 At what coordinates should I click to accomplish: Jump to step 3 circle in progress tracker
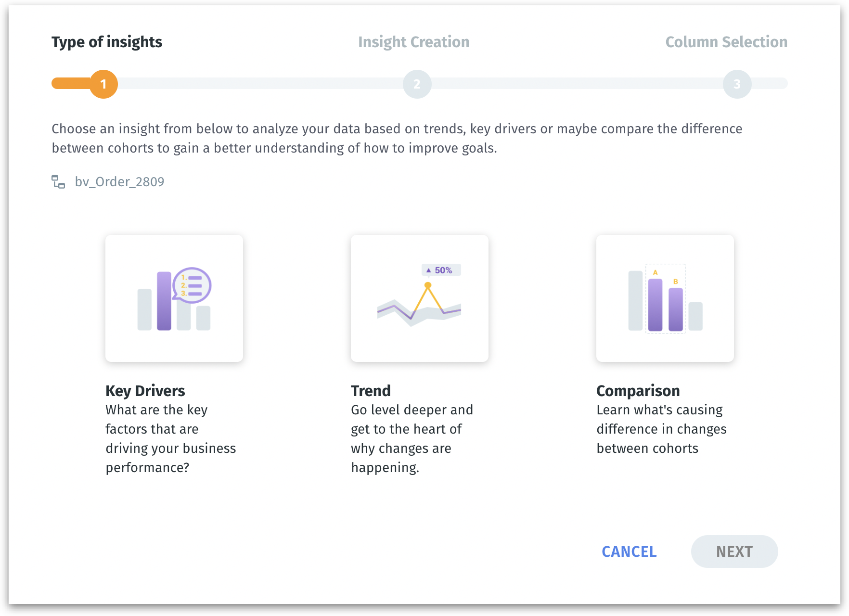(737, 84)
